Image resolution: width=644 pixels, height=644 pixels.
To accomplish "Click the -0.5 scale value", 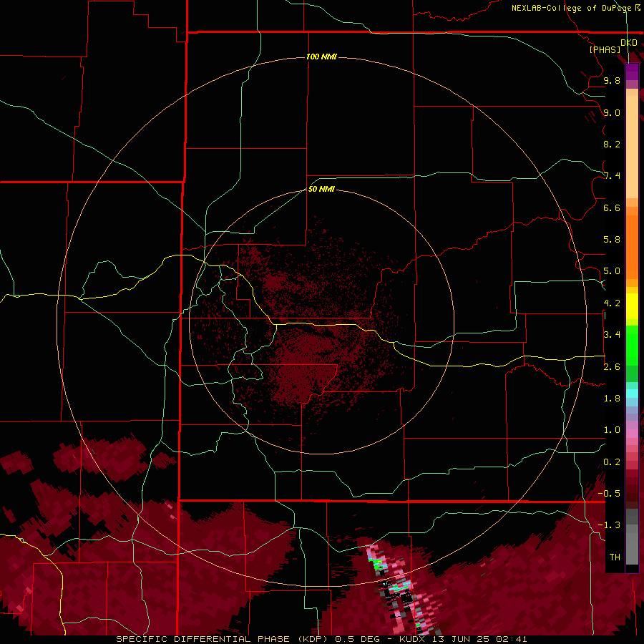I will point(609,494).
